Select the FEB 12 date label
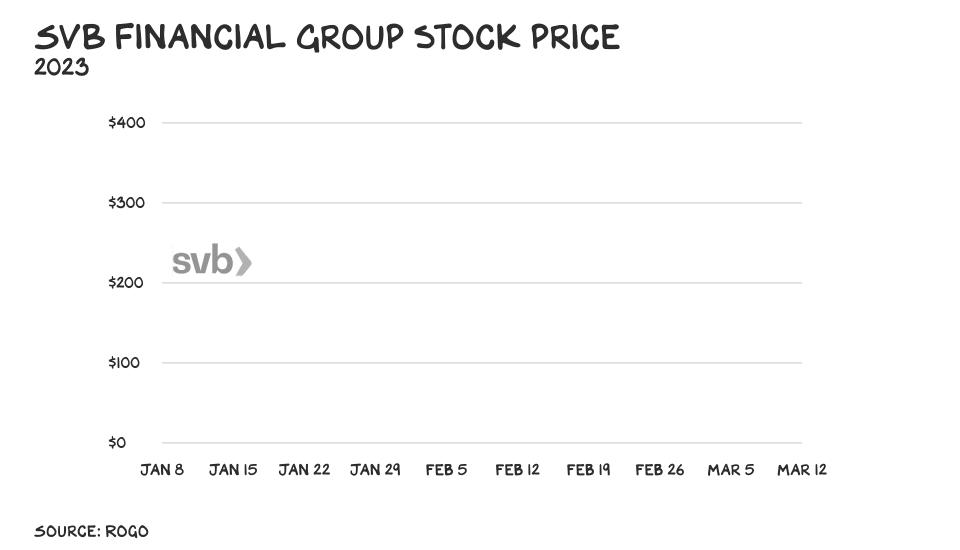The image size is (960, 550). point(517,470)
